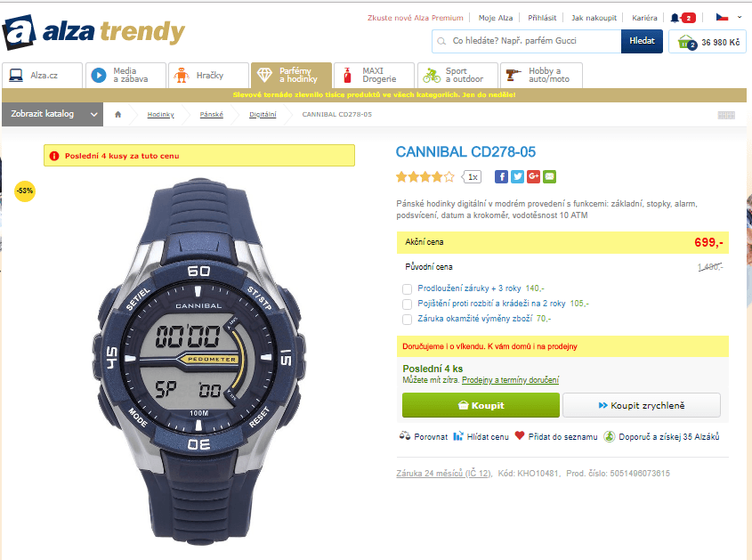This screenshot has height=560, width=752.
Task: Focus the Co hledáte search field
Action: tap(527, 41)
